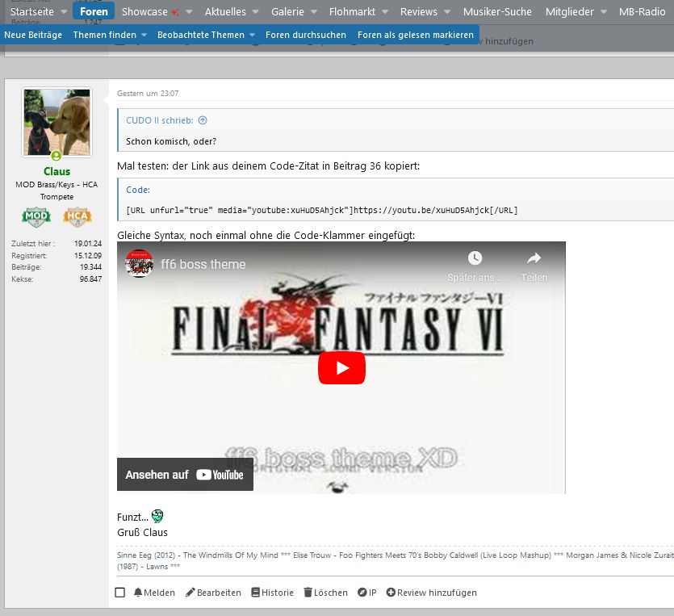
Task: Open the ff6 boss theme video title
Action: 203,264
